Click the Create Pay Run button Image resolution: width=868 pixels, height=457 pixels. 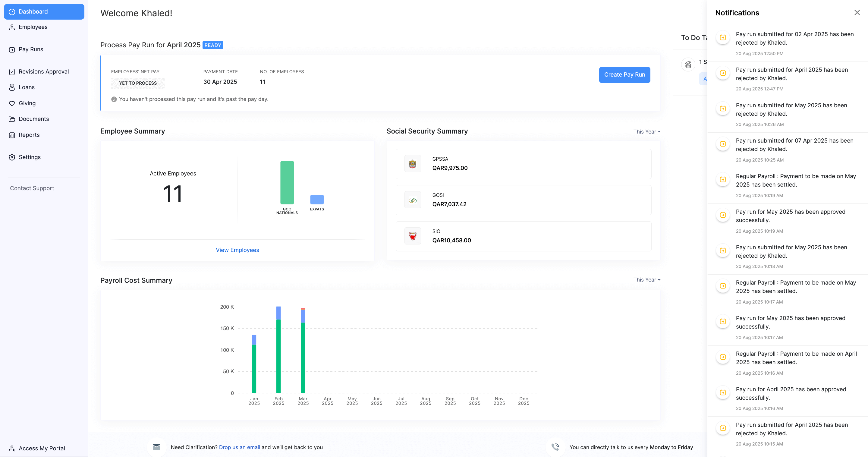pos(624,75)
